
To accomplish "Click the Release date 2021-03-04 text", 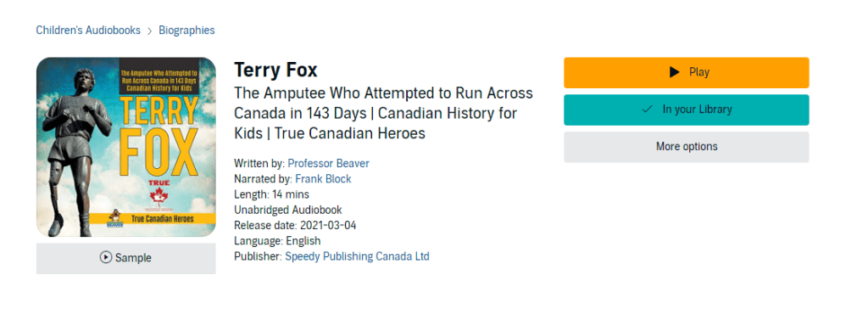I will tap(295, 225).
